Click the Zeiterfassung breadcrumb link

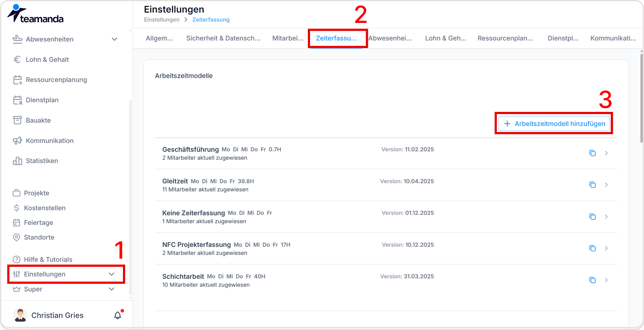tap(211, 20)
